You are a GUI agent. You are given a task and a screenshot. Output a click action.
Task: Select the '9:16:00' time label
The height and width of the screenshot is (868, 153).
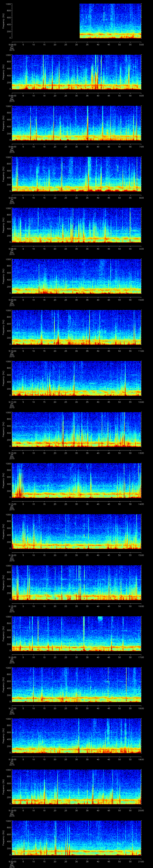coord(12,657)
